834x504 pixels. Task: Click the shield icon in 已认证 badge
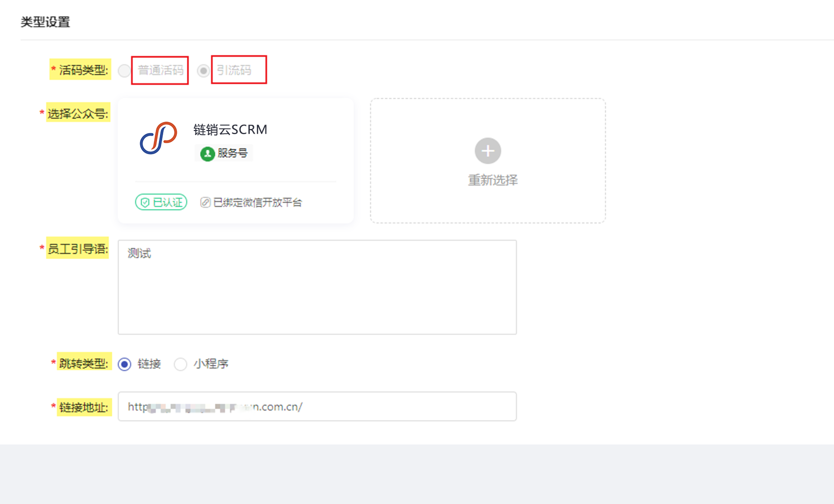145,203
